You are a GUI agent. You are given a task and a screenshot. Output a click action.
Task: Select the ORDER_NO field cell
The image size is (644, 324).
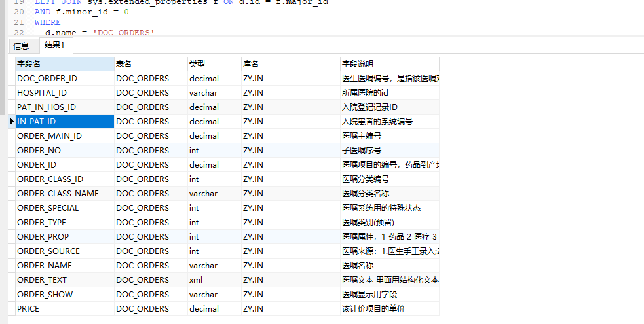click(65, 150)
